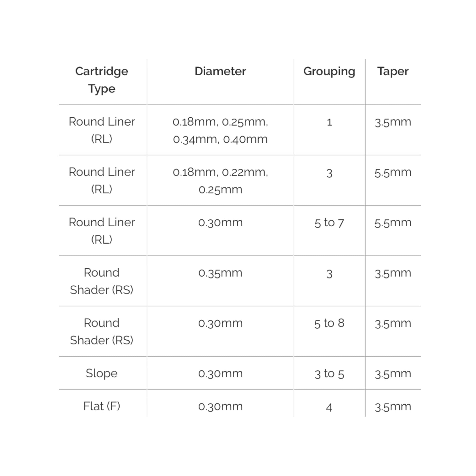Viewport: 476px width, 476px height.
Task: Select the Round Shader cell with grouping 5 to 8
Action: click(x=102, y=331)
